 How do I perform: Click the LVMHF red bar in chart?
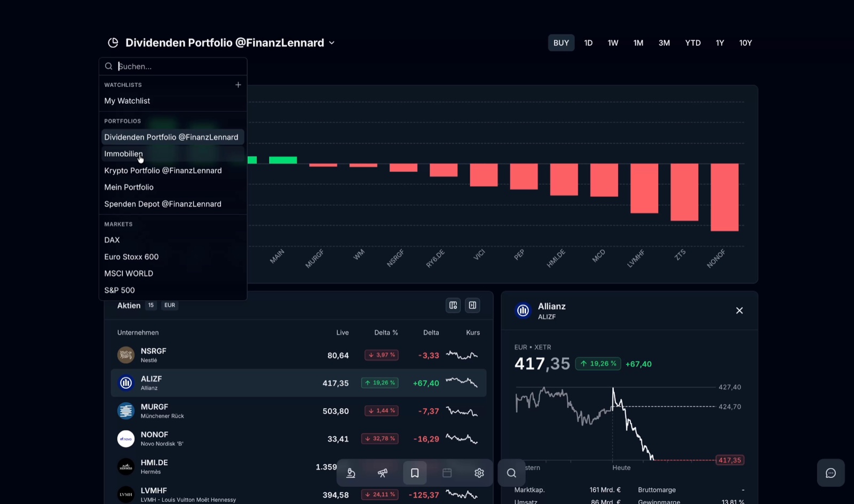pos(644,188)
